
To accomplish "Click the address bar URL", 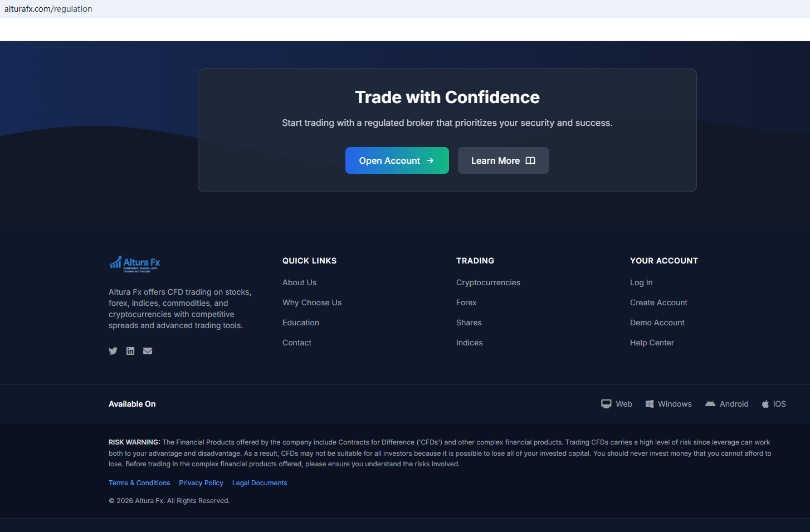I will point(48,9).
